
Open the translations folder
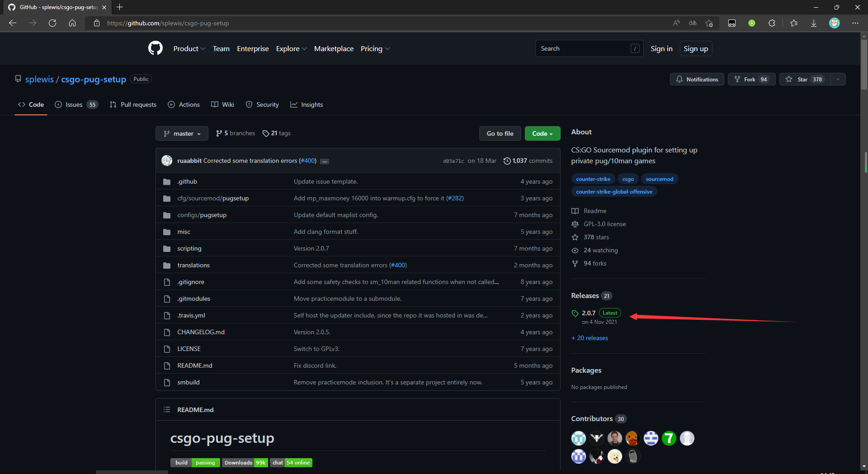[193, 265]
